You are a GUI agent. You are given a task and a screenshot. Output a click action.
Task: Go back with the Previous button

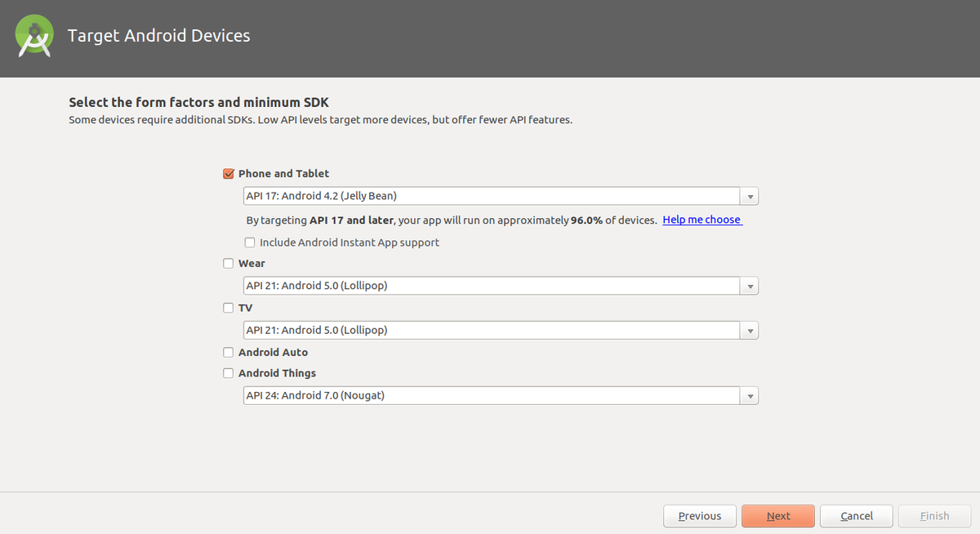[x=700, y=516]
